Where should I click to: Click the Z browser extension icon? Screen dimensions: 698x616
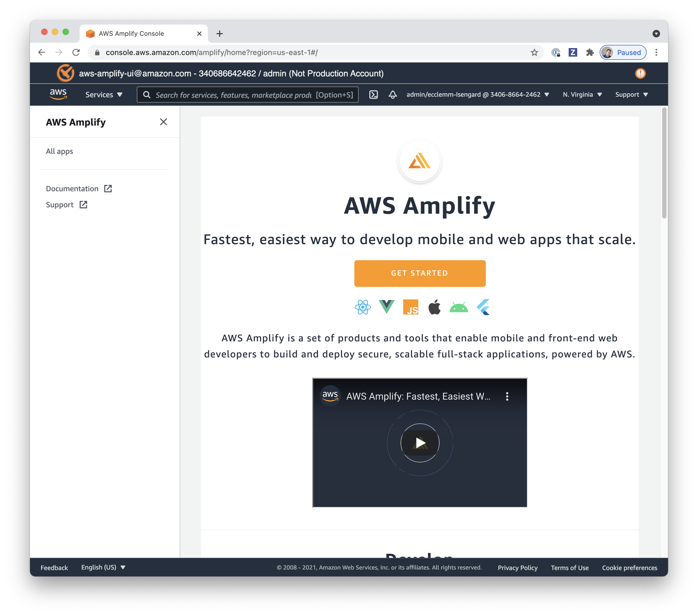point(573,53)
